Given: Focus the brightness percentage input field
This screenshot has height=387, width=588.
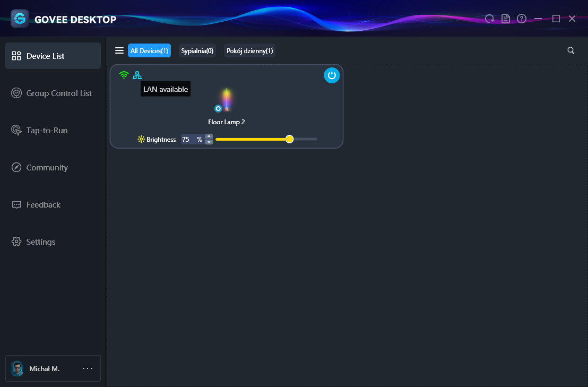Looking at the screenshot, I should (x=193, y=140).
